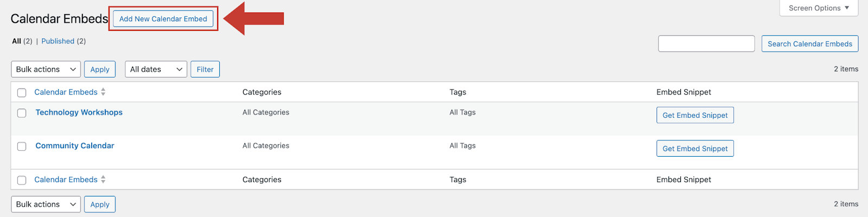The width and height of the screenshot is (868, 217).
Task: Open the Technology Workshops embed link
Action: 79,112
